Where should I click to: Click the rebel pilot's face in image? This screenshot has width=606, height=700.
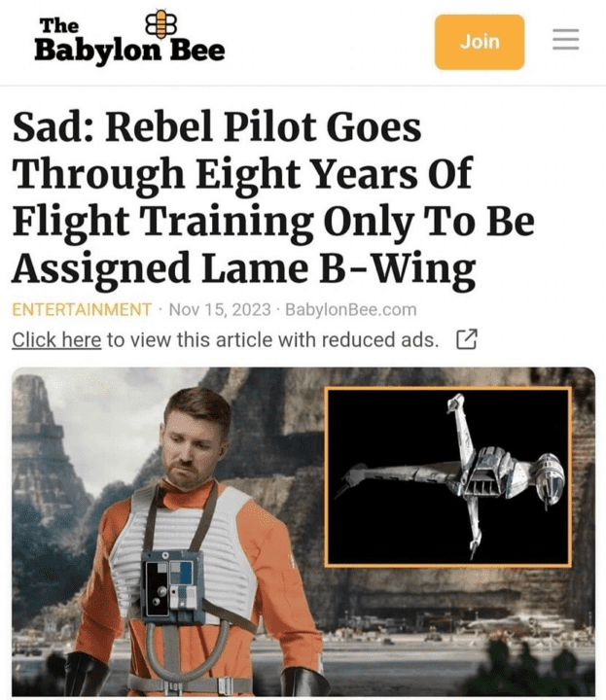192,453
